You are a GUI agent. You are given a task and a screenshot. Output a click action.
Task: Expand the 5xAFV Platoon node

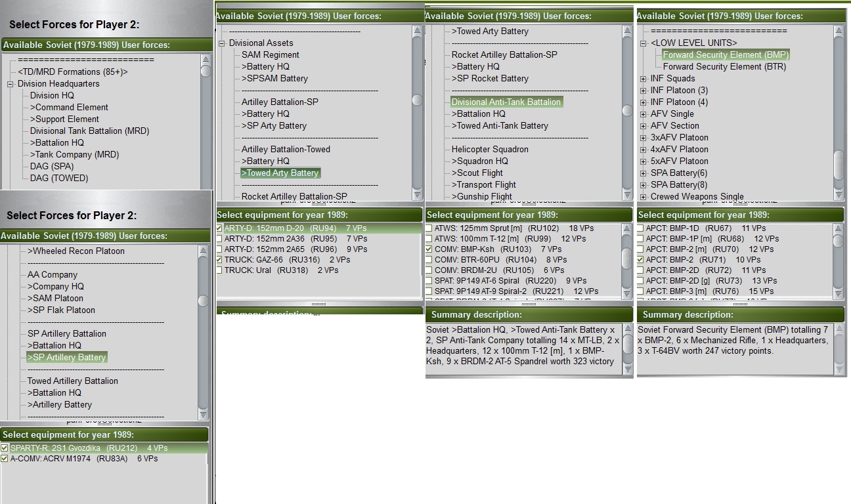pos(644,161)
